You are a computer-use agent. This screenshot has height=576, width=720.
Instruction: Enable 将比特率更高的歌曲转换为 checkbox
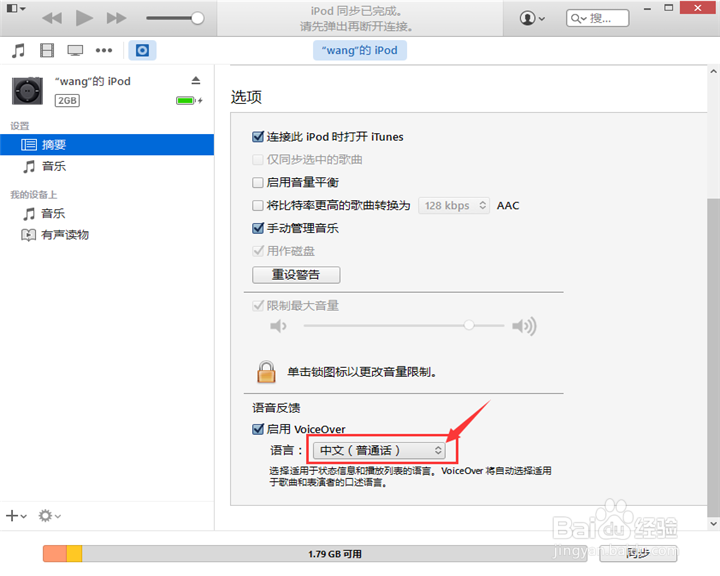coord(258,205)
